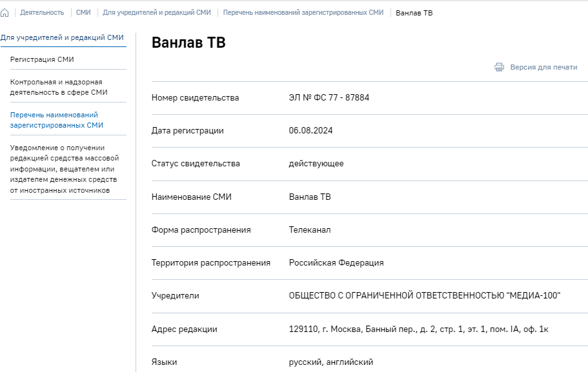This screenshot has width=588, height=372.
Task: Click the printer icon
Action: coord(499,67)
